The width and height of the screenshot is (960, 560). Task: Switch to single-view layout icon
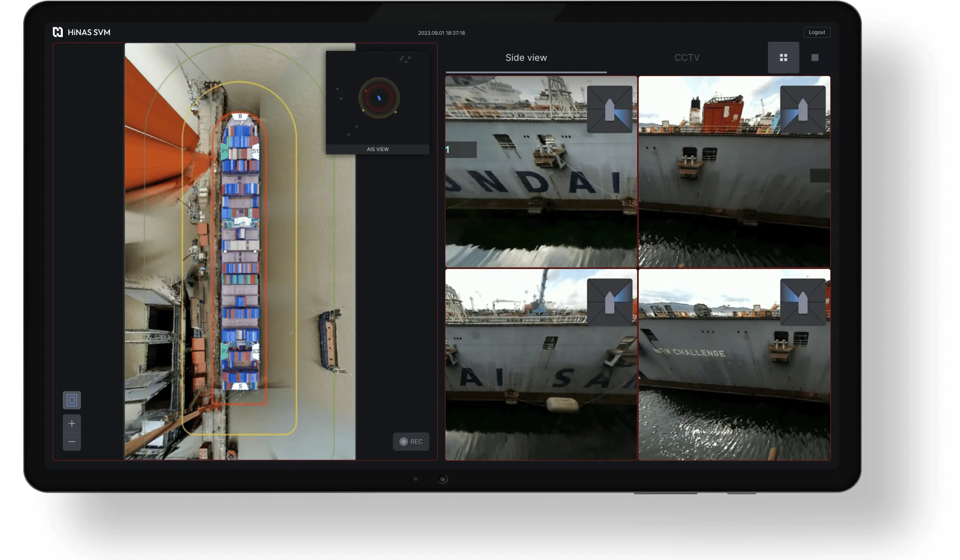pyautogui.click(x=814, y=58)
